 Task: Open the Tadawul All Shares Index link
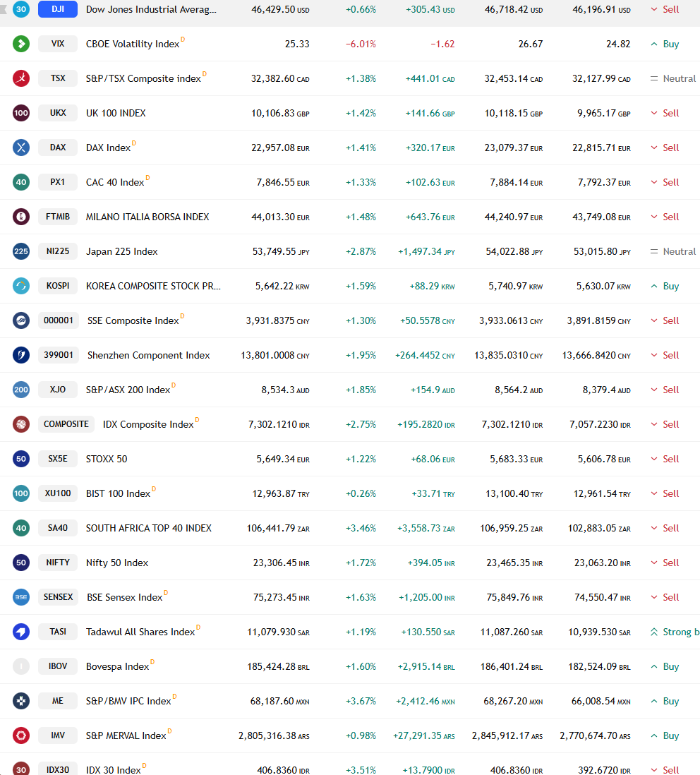point(140,632)
